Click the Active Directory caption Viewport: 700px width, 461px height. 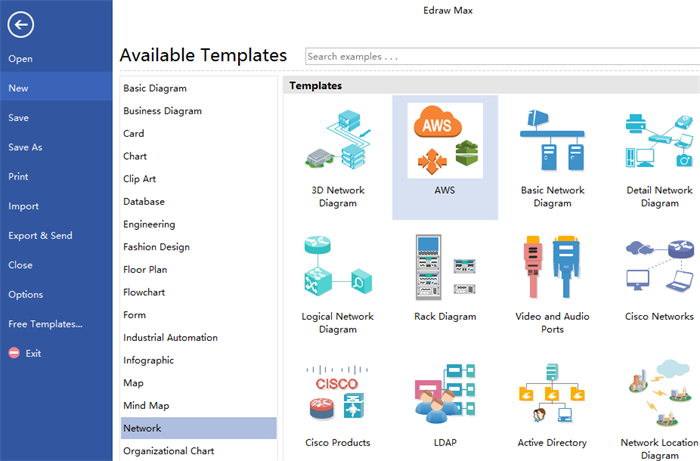[x=552, y=443]
